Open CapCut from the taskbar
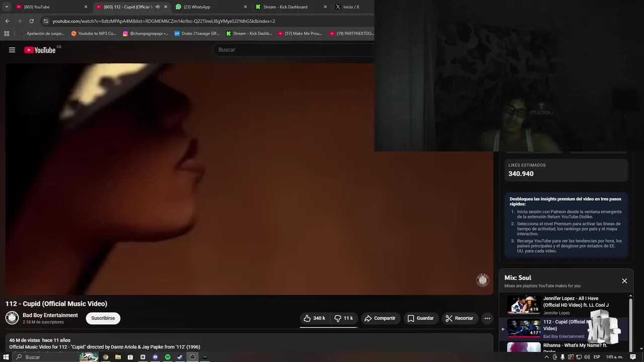Screen dimensions: 644x362 [143, 357]
